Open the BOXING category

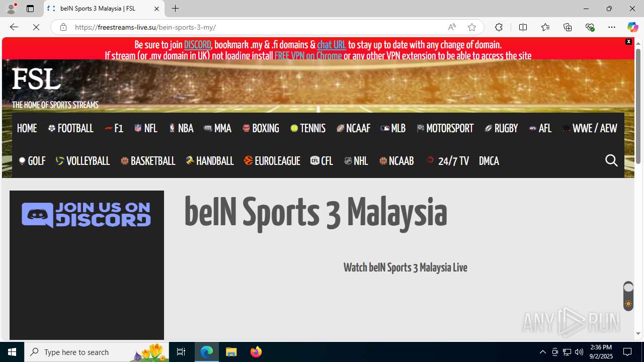(261, 128)
